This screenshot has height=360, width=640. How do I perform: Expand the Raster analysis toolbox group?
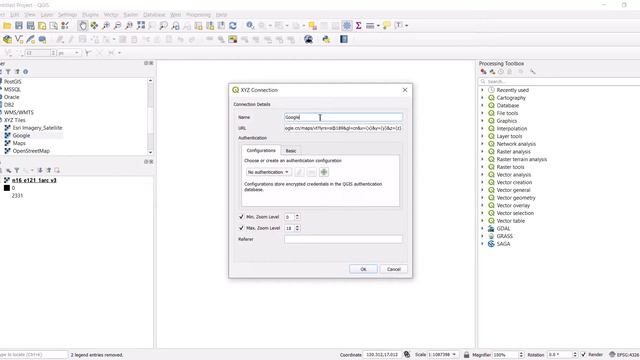482,151
